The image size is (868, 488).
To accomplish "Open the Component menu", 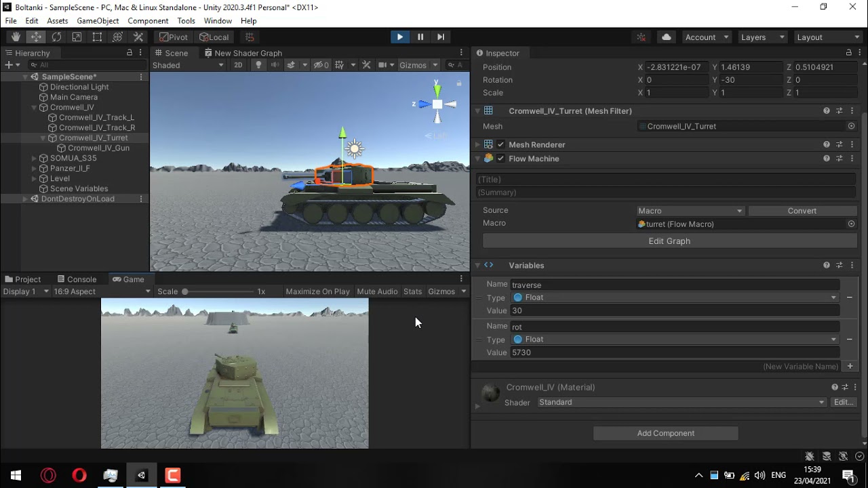I will coord(148,21).
